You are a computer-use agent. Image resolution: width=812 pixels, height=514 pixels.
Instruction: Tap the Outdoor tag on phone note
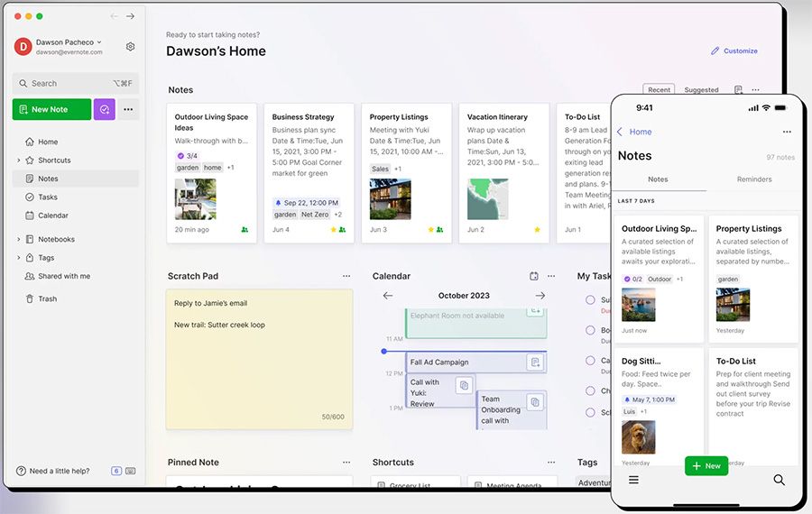coord(660,279)
